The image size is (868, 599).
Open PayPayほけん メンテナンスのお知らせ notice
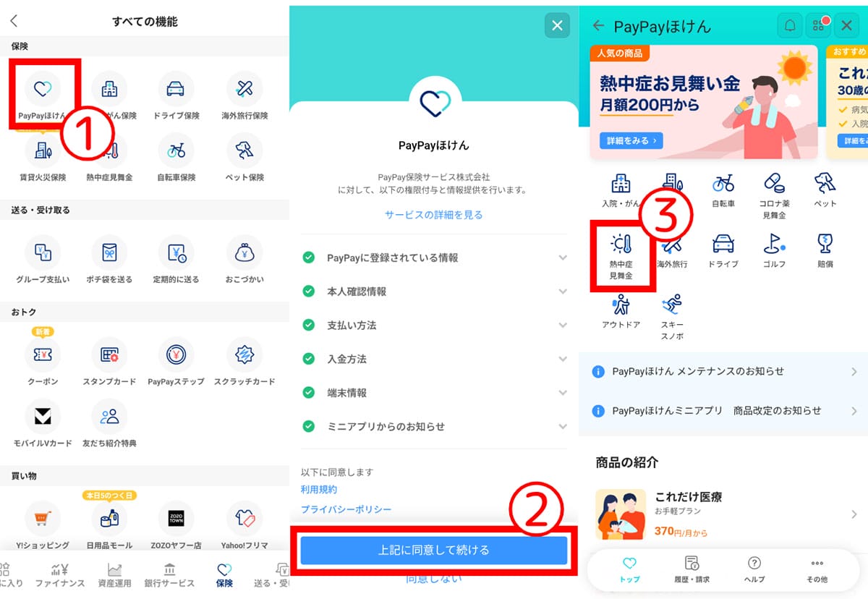(x=723, y=371)
